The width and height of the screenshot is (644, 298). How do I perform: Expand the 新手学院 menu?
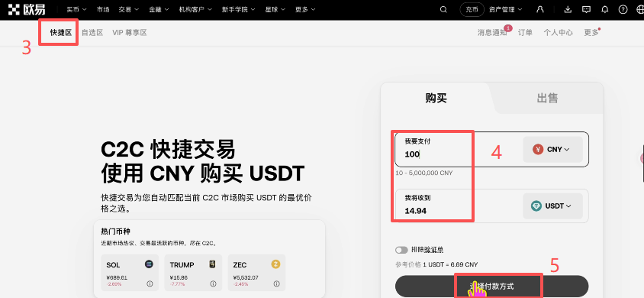coord(238,9)
